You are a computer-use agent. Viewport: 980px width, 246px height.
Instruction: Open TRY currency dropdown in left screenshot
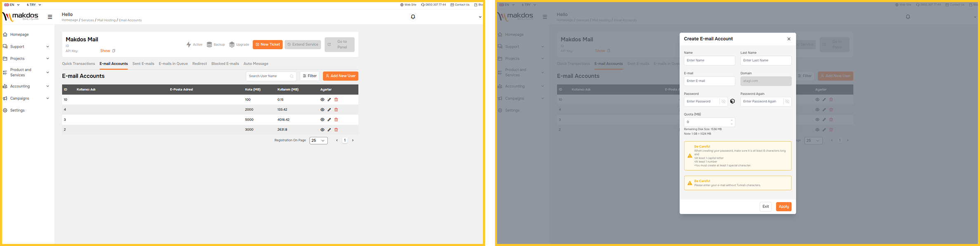[x=34, y=5]
